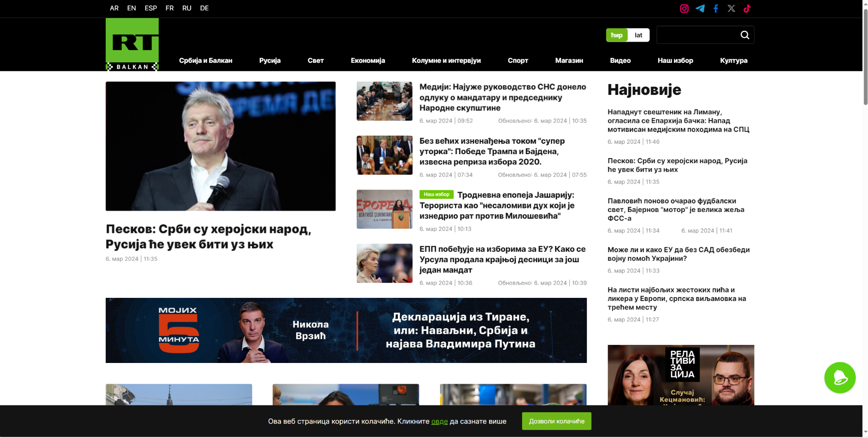868x438 pixels.
Task: Go to the Економија section
Action: click(368, 61)
